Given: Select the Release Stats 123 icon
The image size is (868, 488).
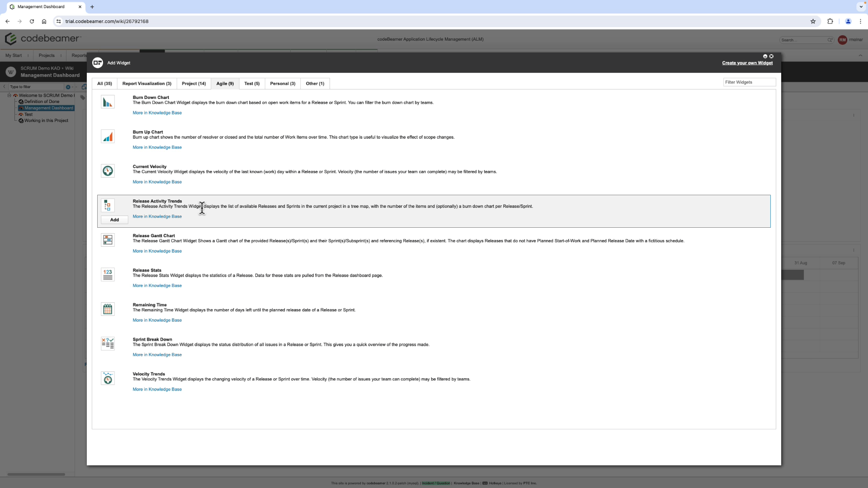Looking at the screenshot, I should [108, 275].
